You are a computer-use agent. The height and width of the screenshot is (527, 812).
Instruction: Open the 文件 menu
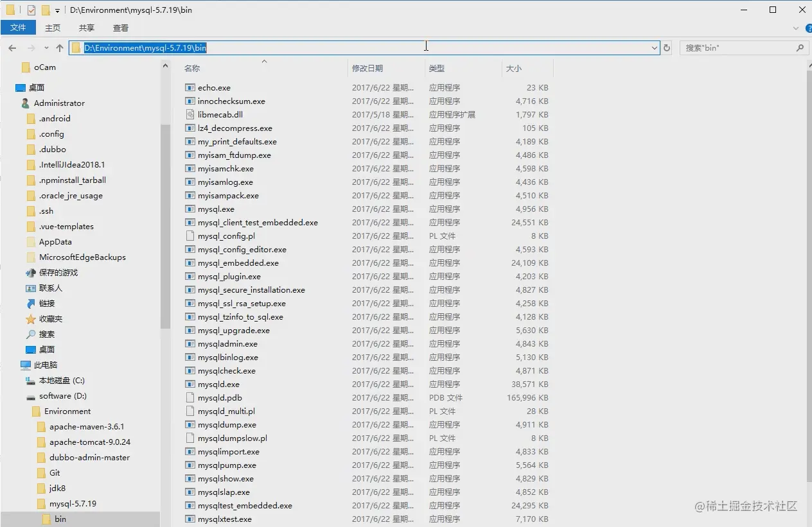tap(19, 28)
